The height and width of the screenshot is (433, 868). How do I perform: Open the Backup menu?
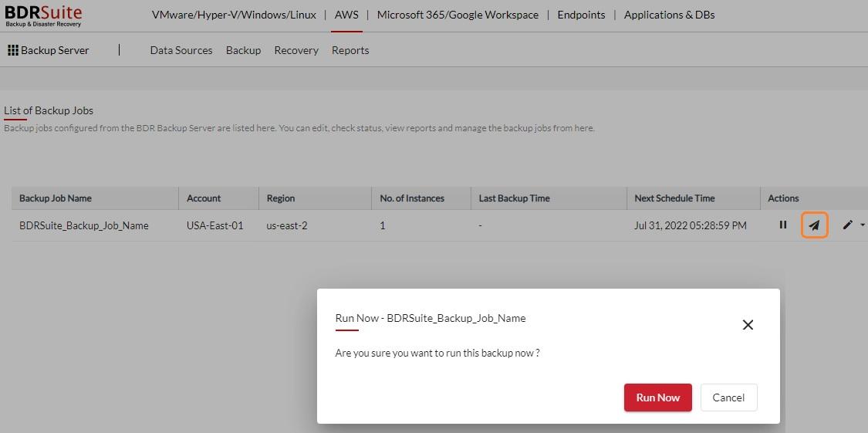[243, 50]
